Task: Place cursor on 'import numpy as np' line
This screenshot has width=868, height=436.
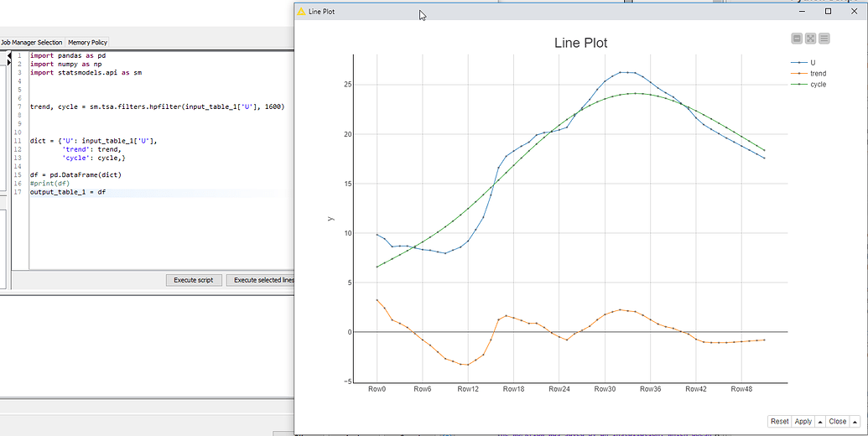Action: coord(65,65)
